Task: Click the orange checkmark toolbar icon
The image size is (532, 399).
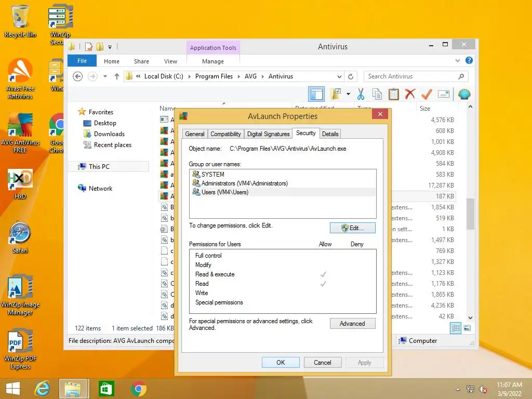Action: (x=427, y=94)
